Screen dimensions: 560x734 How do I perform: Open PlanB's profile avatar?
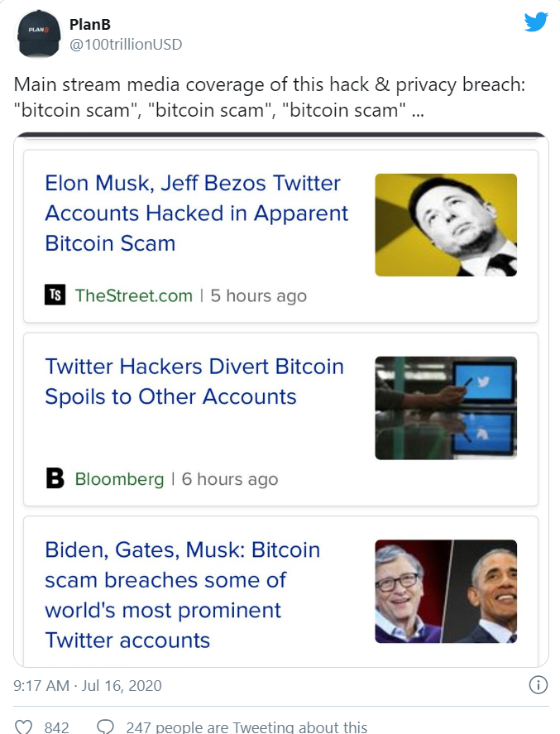40,34
